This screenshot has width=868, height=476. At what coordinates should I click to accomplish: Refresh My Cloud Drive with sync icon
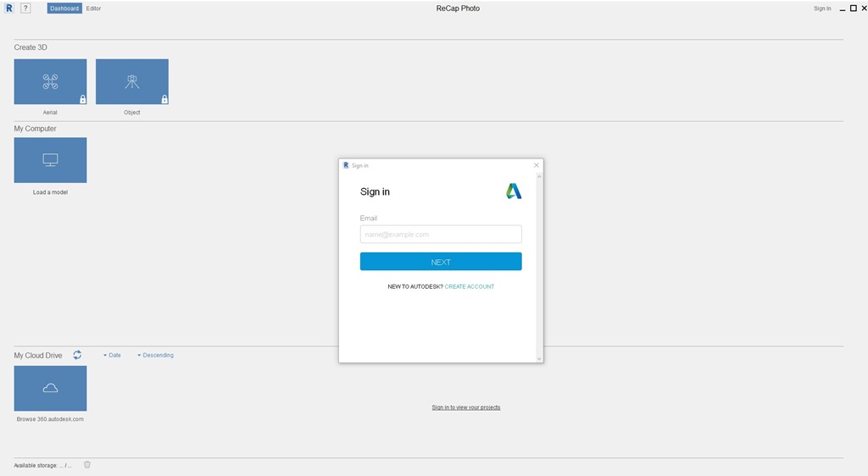77,355
